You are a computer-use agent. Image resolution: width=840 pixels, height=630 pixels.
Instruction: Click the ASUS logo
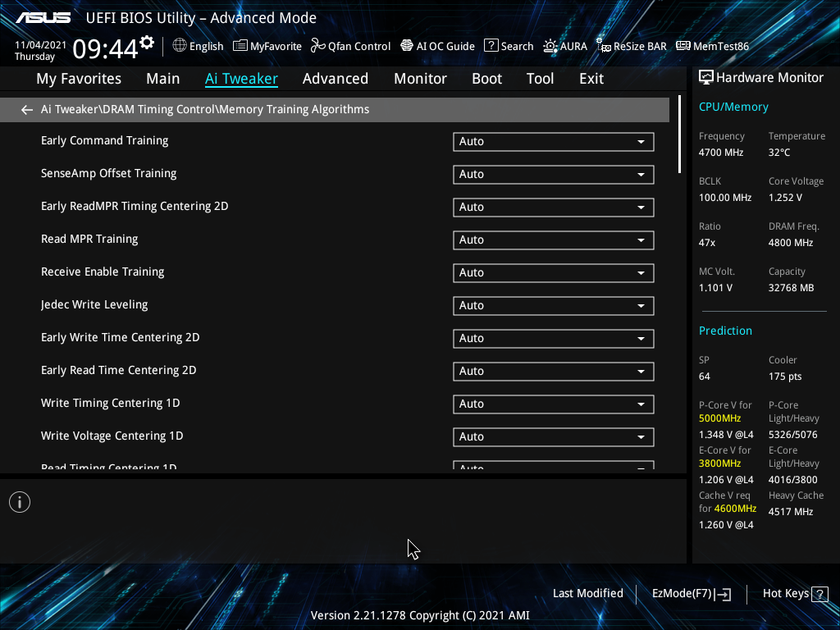(x=43, y=18)
